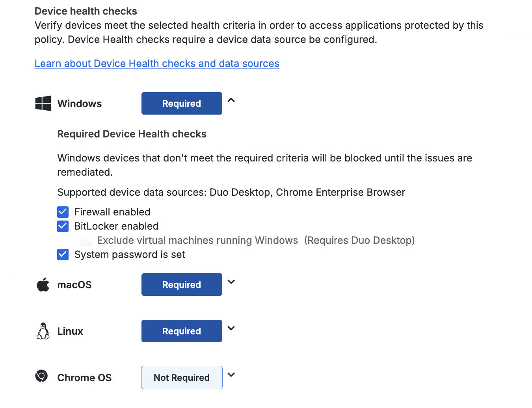
Task: Disable the BitLocker enabled check
Action: tap(63, 226)
